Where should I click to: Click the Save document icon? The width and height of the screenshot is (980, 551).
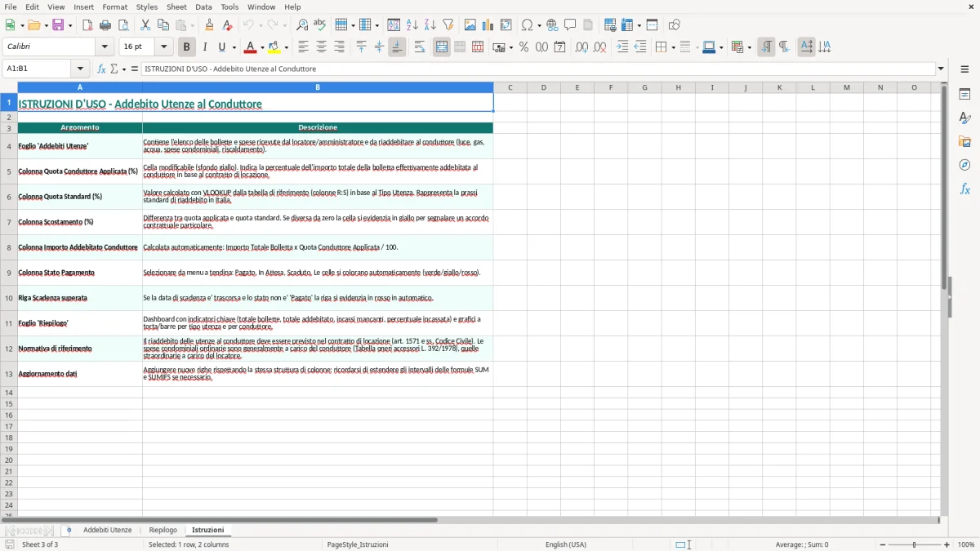(x=58, y=25)
